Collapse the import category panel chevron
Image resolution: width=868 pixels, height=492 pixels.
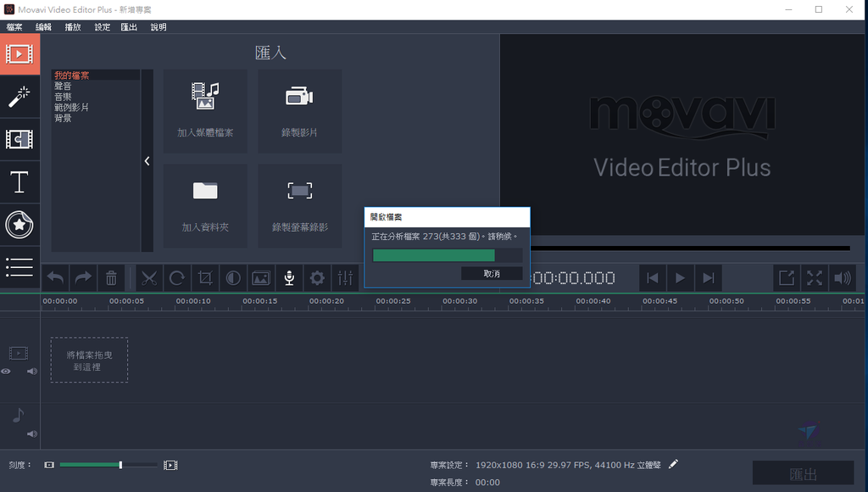click(147, 161)
